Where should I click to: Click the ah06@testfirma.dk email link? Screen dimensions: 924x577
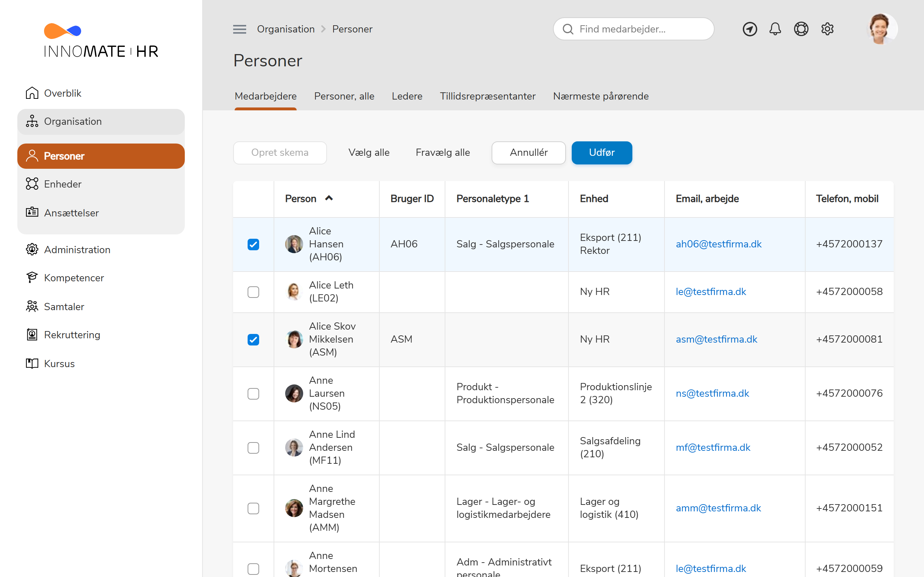click(x=718, y=244)
